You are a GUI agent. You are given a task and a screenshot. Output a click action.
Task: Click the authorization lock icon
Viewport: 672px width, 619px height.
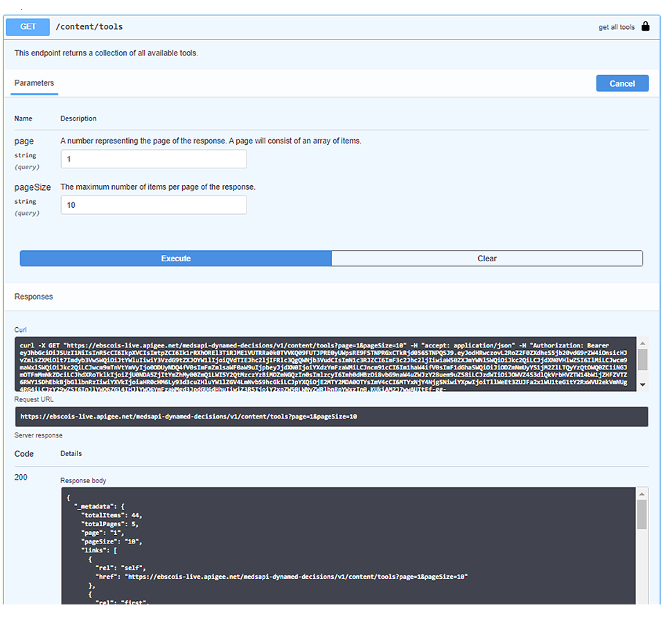coord(646,27)
